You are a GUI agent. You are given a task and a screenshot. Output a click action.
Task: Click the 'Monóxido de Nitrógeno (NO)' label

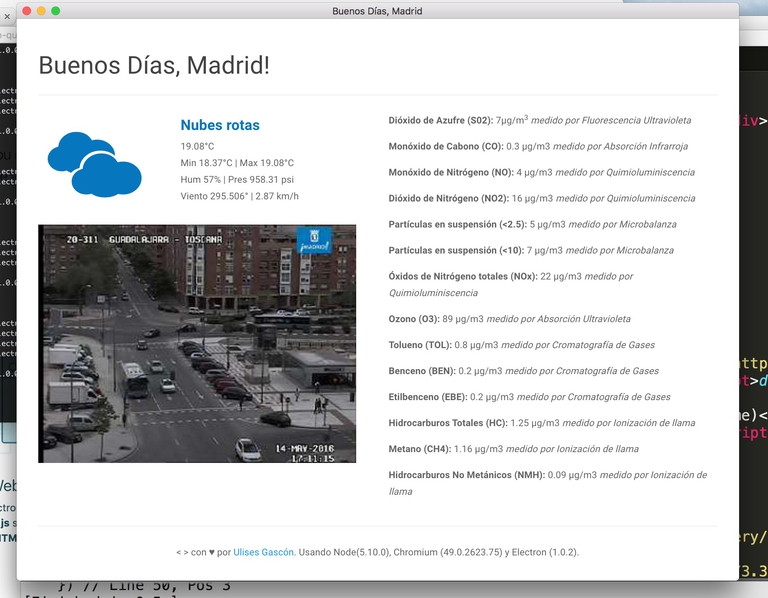click(451, 172)
